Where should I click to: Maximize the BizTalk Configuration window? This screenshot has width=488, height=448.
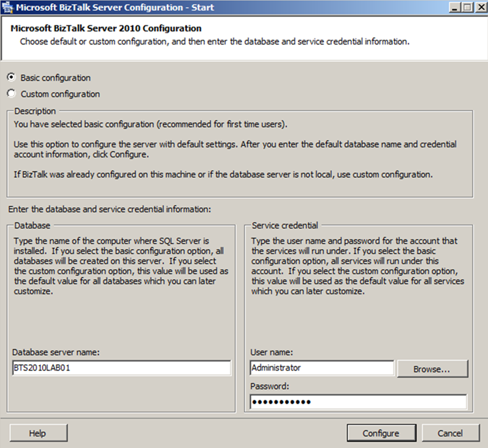[466, 8]
